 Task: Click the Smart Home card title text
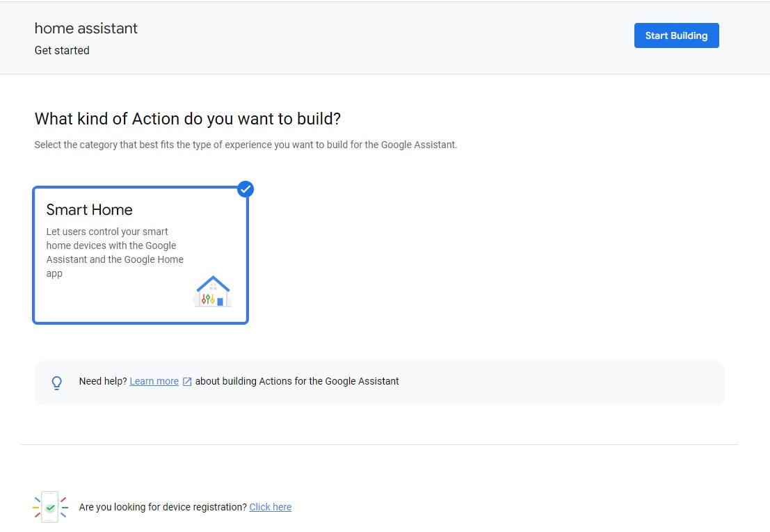click(x=89, y=210)
